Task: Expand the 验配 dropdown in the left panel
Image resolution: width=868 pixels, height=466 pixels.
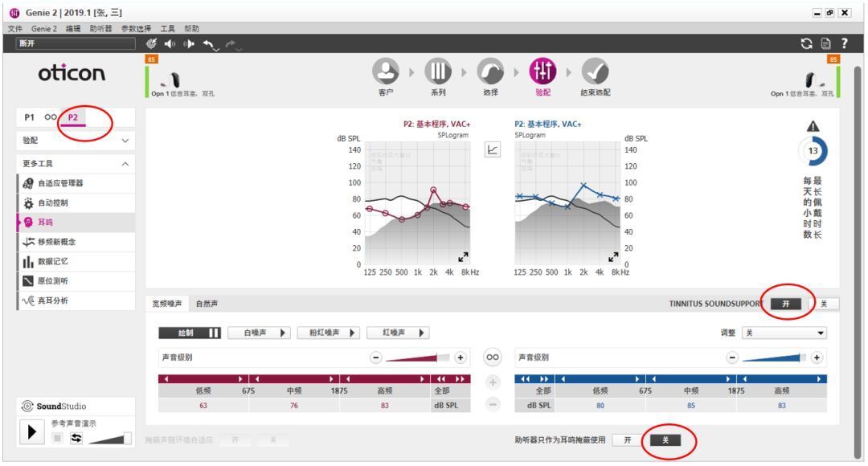Action: point(76,141)
